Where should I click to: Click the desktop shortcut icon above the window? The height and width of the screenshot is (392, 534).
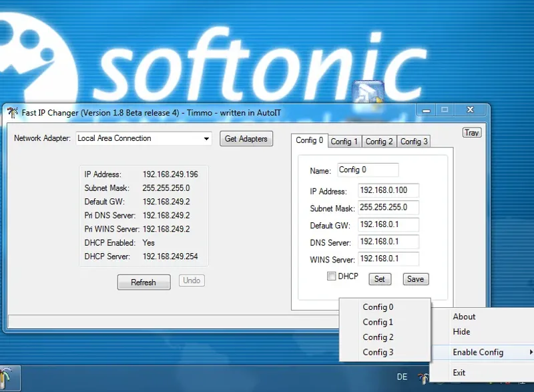click(x=368, y=91)
